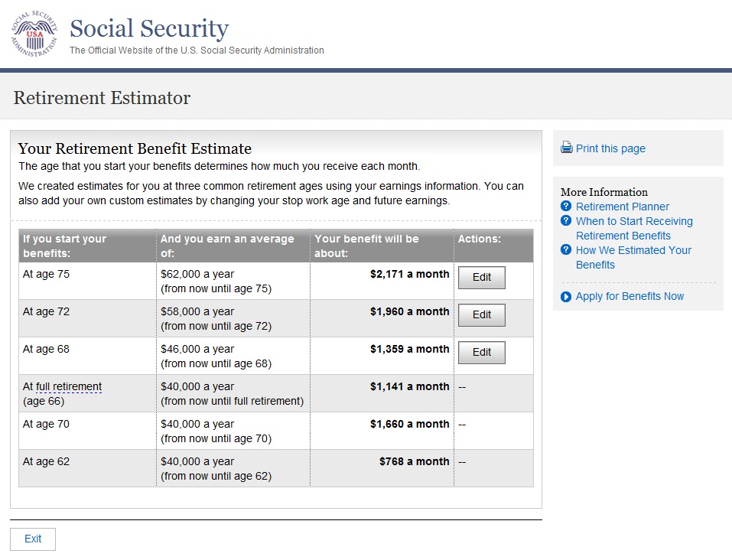Open When to Start Receiving Retirement Benefits
The width and height of the screenshot is (732, 560).
point(633,228)
